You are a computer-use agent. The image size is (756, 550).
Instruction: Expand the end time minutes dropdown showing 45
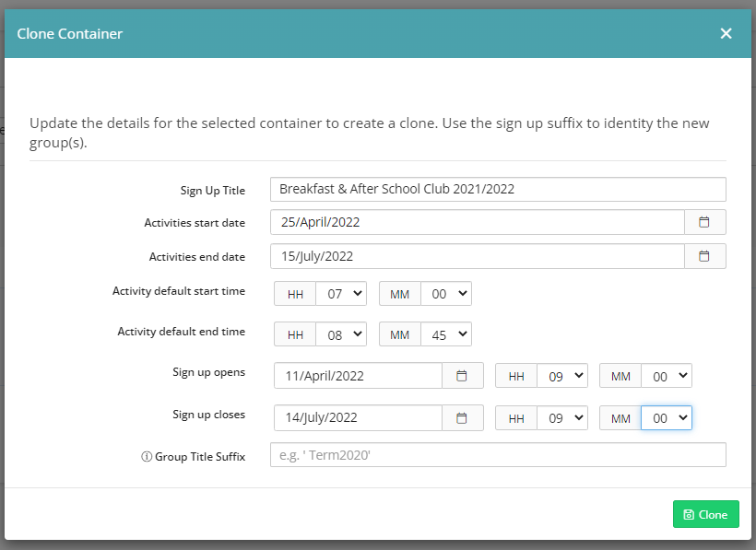pyautogui.click(x=446, y=334)
